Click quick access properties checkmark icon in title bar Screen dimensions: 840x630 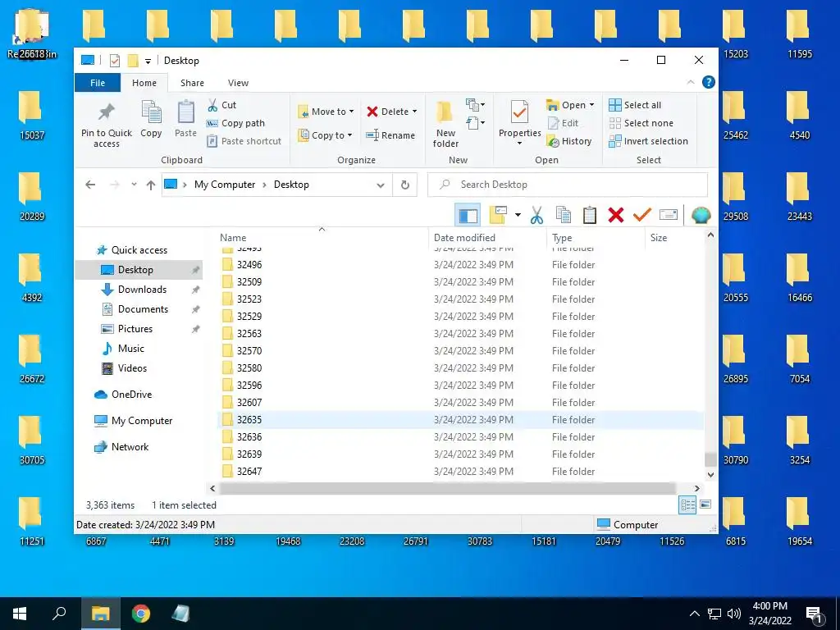(115, 61)
